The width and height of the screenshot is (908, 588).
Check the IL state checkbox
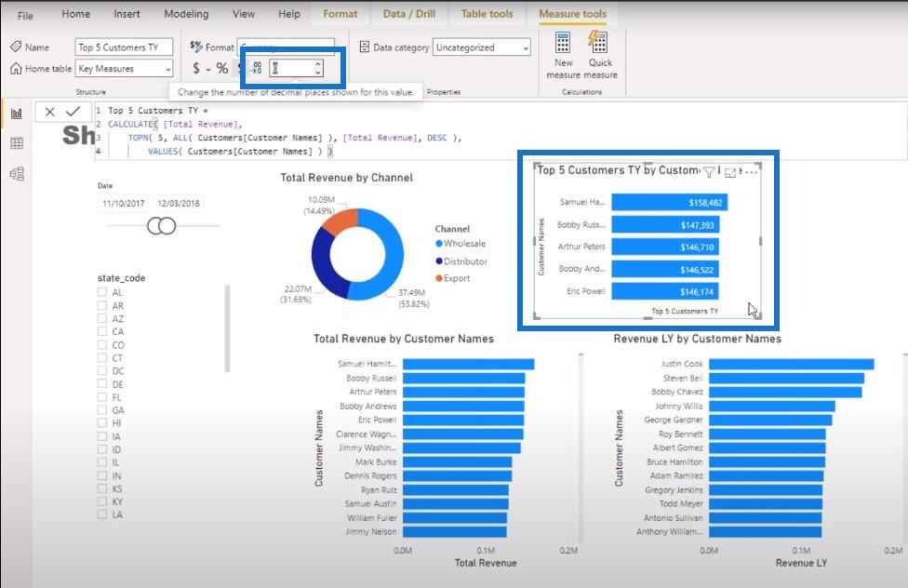[x=102, y=462]
